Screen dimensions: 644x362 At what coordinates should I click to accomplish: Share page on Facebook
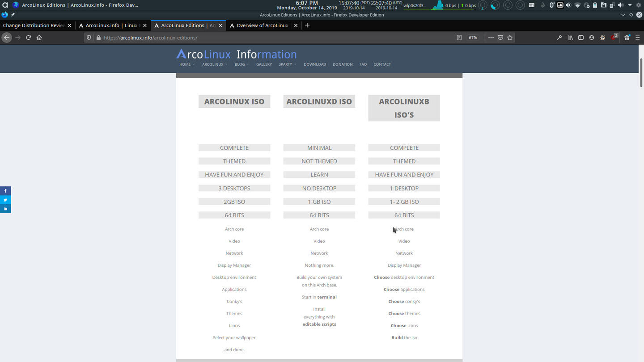[x=5, y=191]
